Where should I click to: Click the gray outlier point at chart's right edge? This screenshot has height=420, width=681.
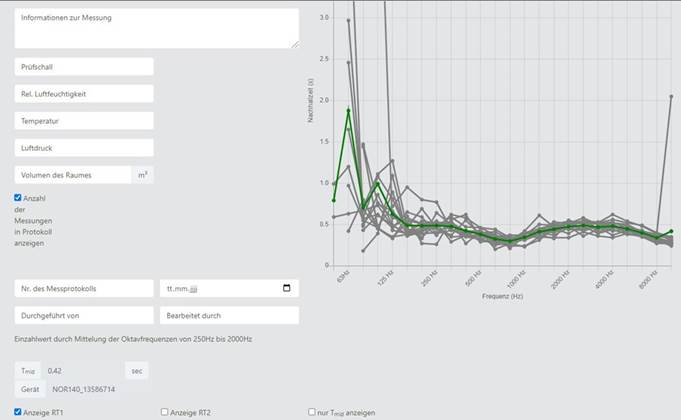tap(671, 97)
